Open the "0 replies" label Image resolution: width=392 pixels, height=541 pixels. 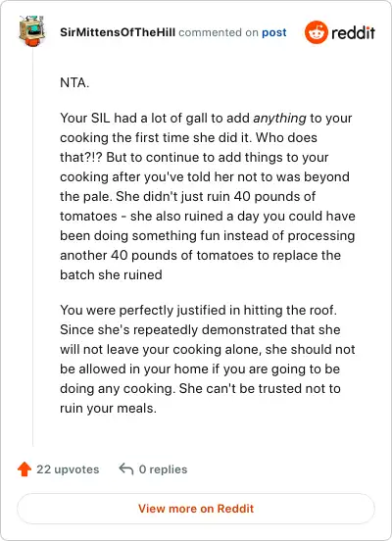(163, 469)
